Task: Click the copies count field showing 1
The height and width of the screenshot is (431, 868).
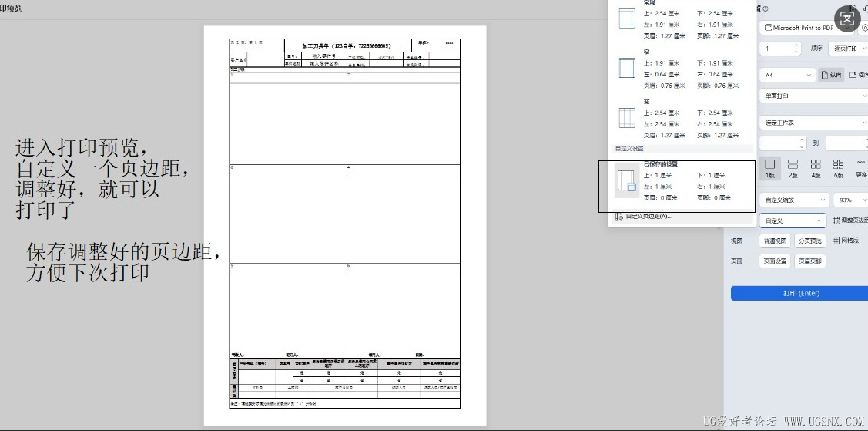Action: [775, 49]
